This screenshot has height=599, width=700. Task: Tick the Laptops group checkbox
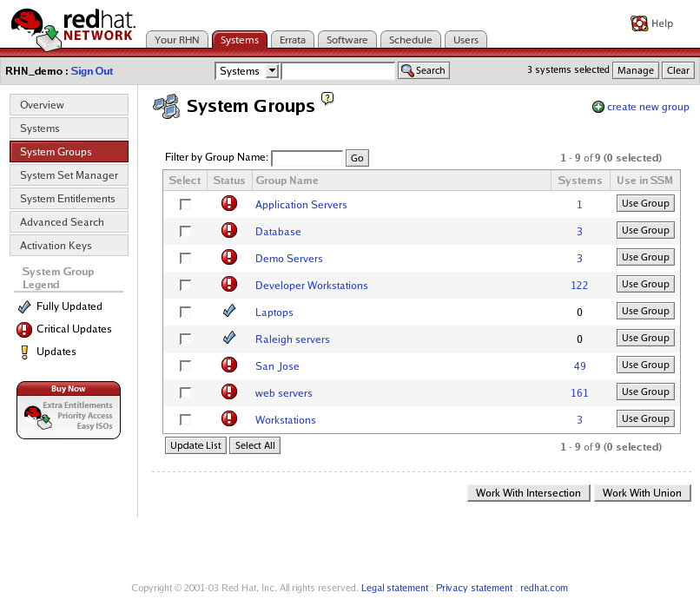click(185, 312)
